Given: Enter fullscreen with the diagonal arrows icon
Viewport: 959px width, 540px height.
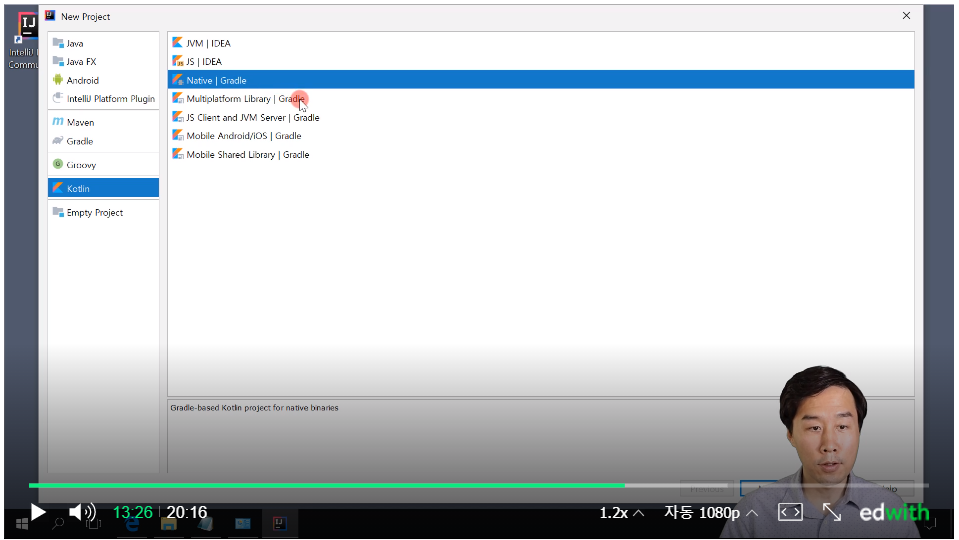Looking at the screenshot, I should (832, 512).
